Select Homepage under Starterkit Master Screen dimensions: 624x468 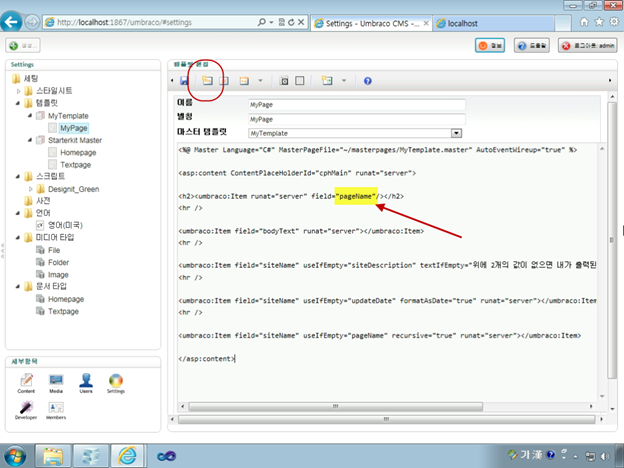[78, 152]
